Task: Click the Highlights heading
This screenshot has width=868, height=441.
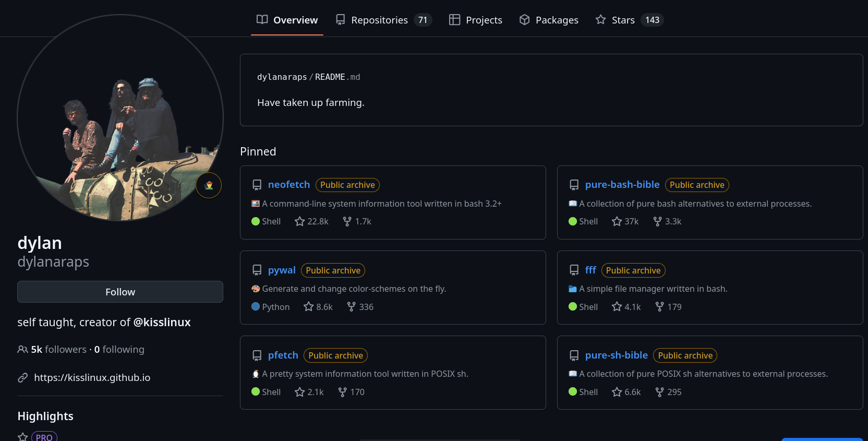Action: tap(45, 416)
